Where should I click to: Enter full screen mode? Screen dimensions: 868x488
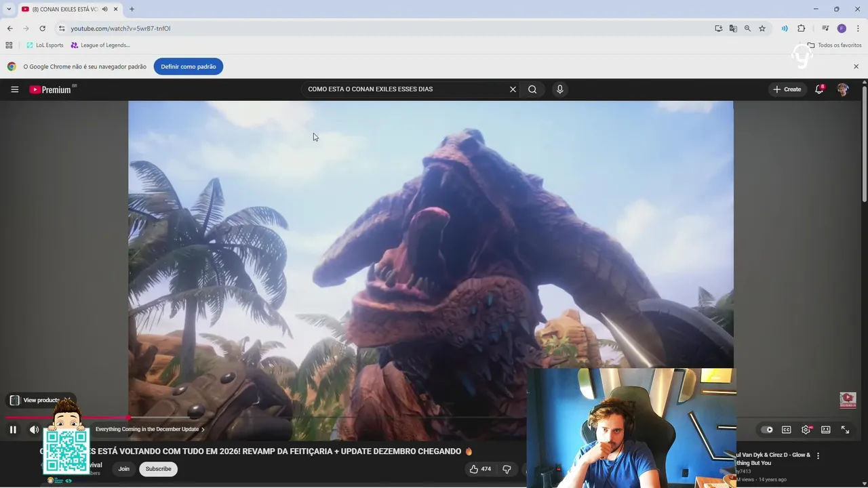845,430
